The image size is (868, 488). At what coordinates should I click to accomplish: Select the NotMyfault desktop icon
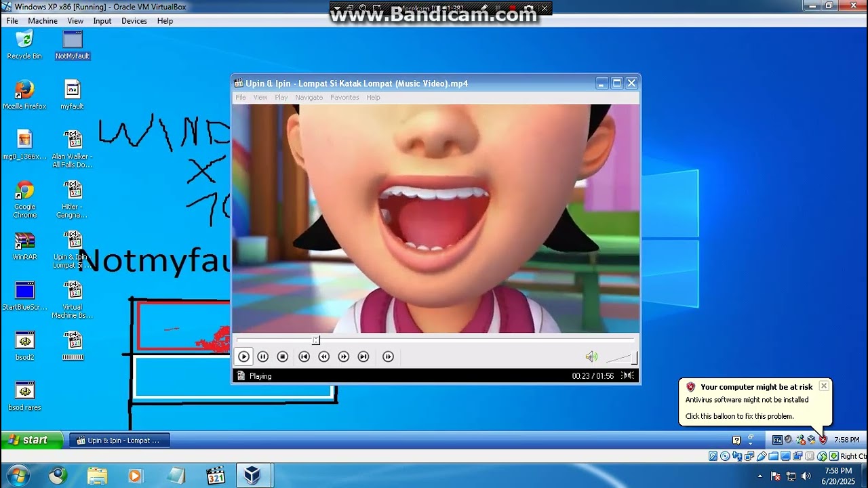tap(73, 45)
